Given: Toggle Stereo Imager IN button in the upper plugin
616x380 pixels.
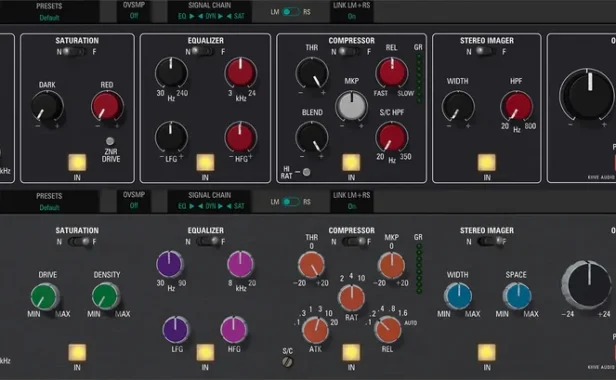Looking at the screenshot, I should [486, 162].
